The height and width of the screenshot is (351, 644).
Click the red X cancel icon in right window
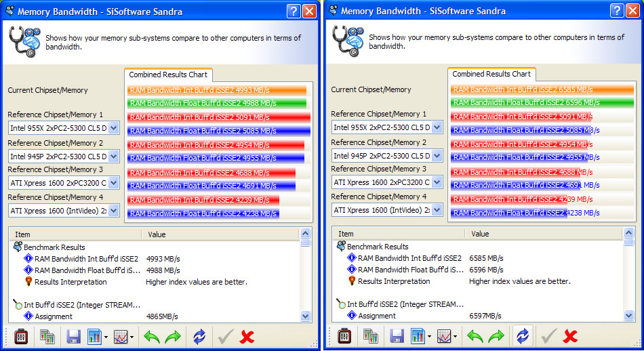[571, 336]
